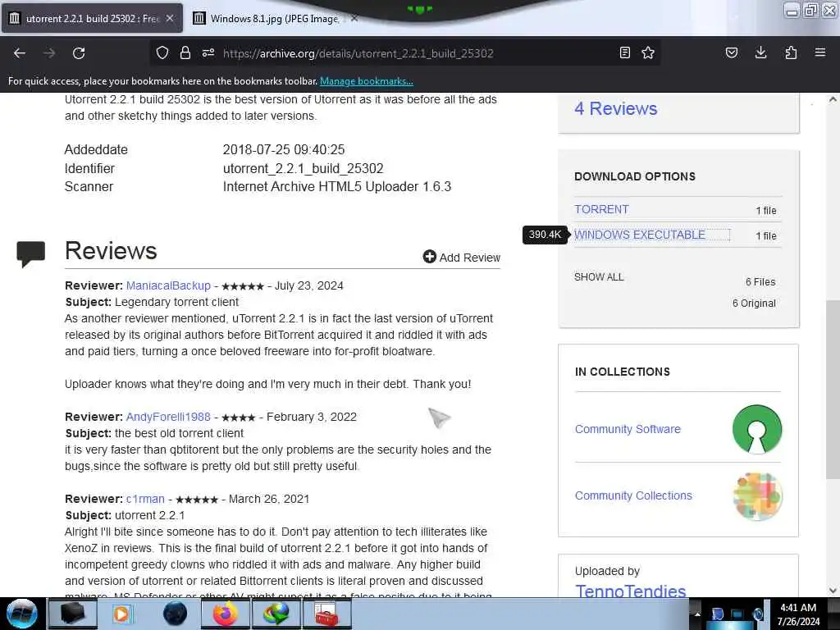Switch to the Windows 8.1.jpg tab
This screenshot has height=630, width=840.
pos(274,18)
